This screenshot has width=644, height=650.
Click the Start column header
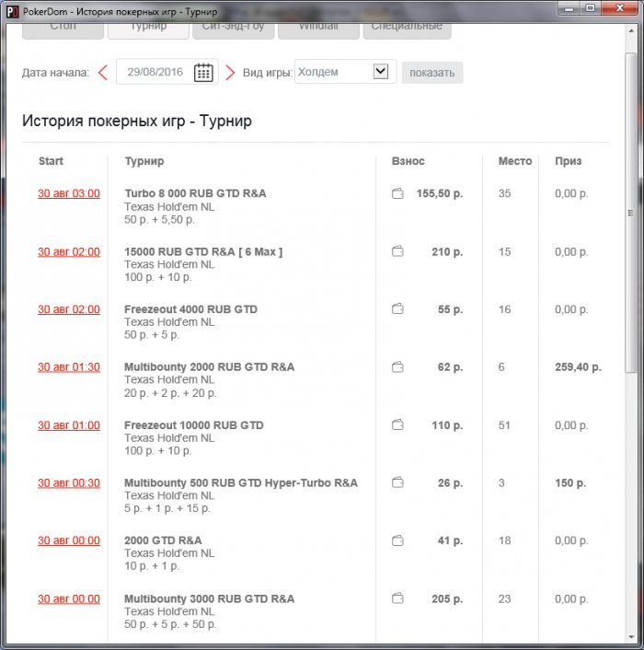(51, 161)
